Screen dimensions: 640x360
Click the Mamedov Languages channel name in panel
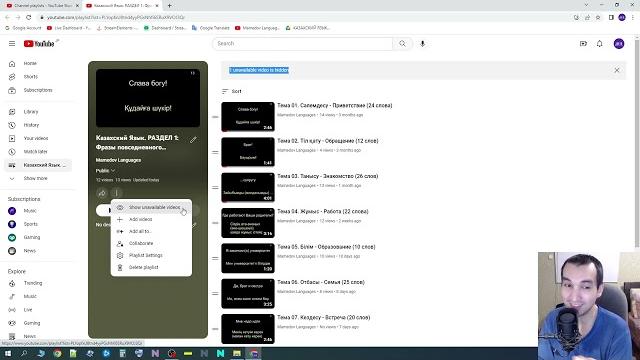click(x=118, y=160)
